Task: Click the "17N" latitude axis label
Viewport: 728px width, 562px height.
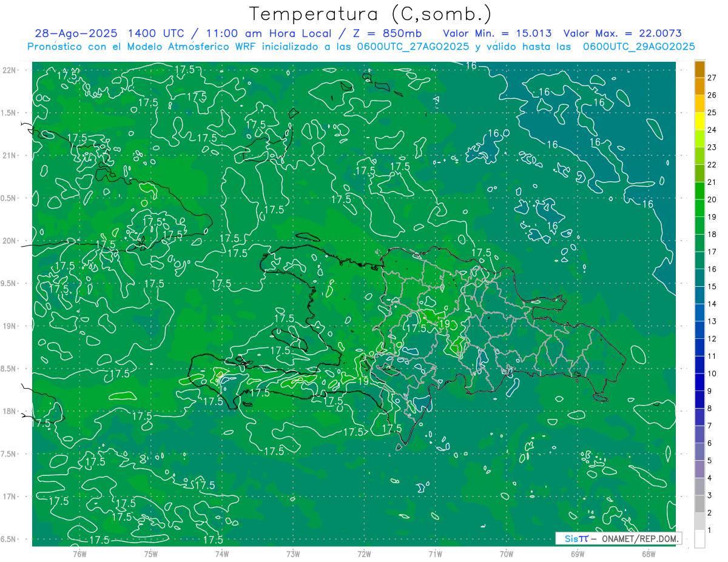Action: [x=10, y=497]
